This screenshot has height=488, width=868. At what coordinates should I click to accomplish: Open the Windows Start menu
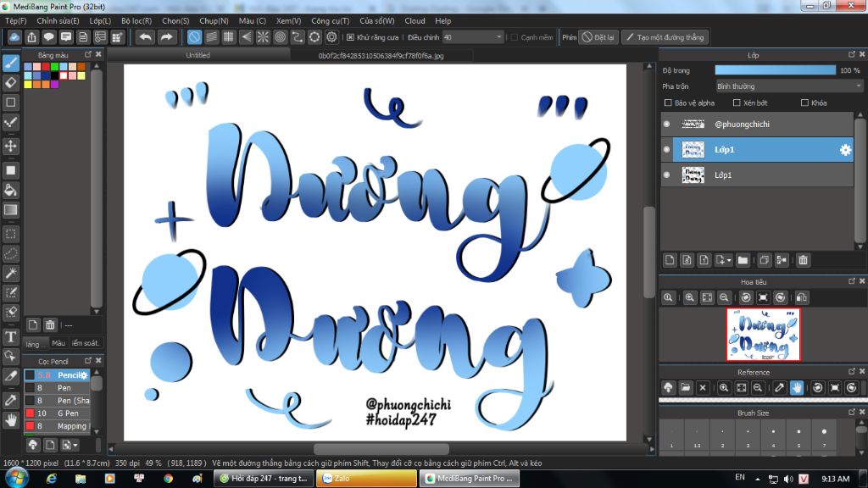16,478
